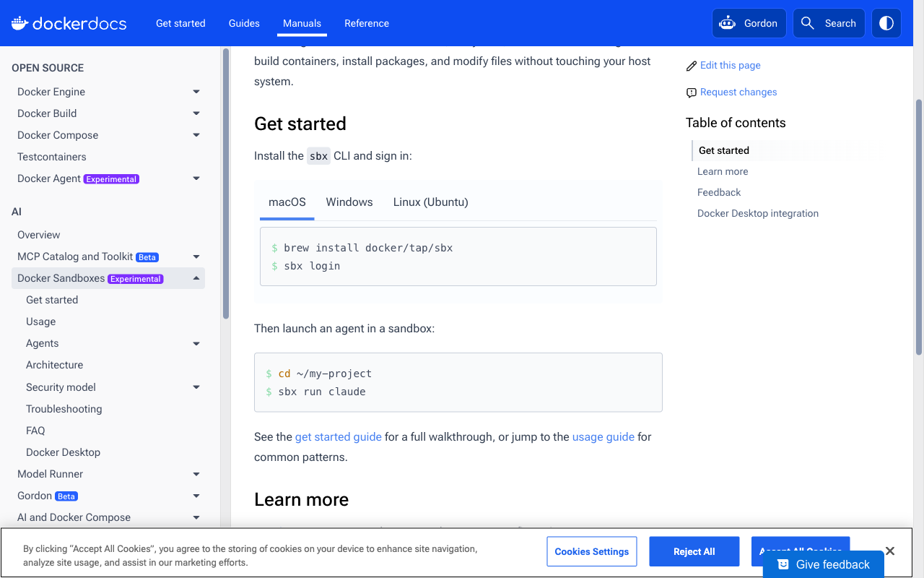The height and width of the screenshot is (578, 924).
Task: Collapse the Docker Sandboxes chevron
Action: pyautogui.click(x=196, y=278)
